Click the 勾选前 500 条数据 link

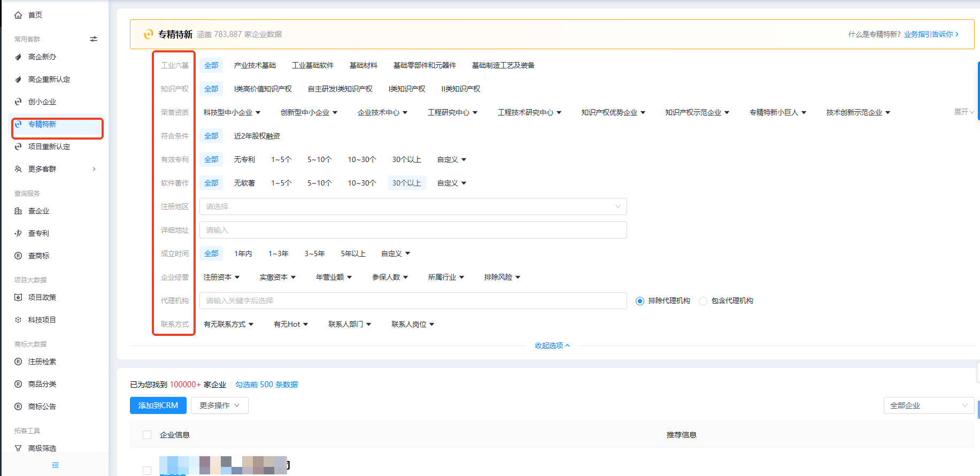[266, 385]
